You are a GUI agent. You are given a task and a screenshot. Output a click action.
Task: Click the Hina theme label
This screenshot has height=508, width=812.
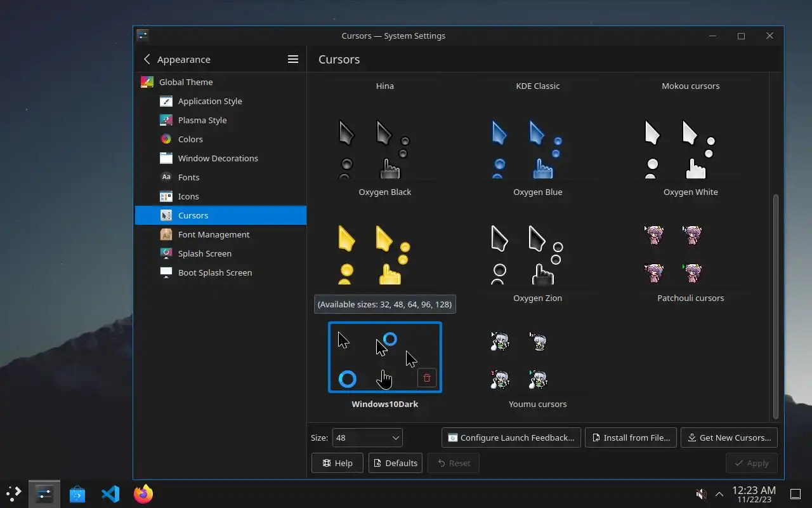point(385,86)
